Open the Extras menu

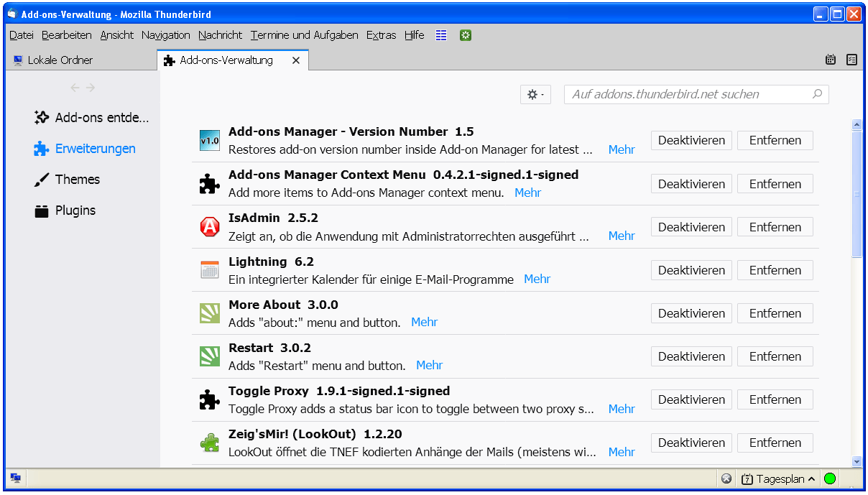point(382,35)
